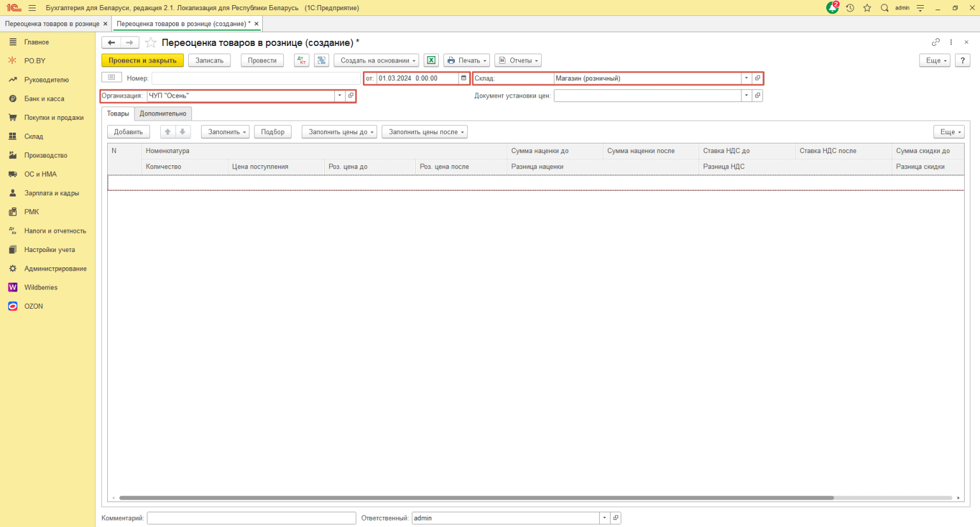Add form to favorites with star icon

[x=151, y=43]
